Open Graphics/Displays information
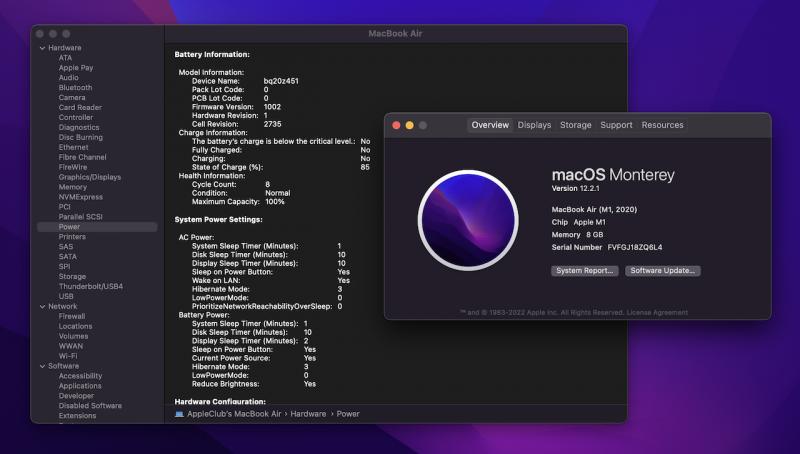The height and width of the screenshot is (454, 800). [x=90, y=177]
